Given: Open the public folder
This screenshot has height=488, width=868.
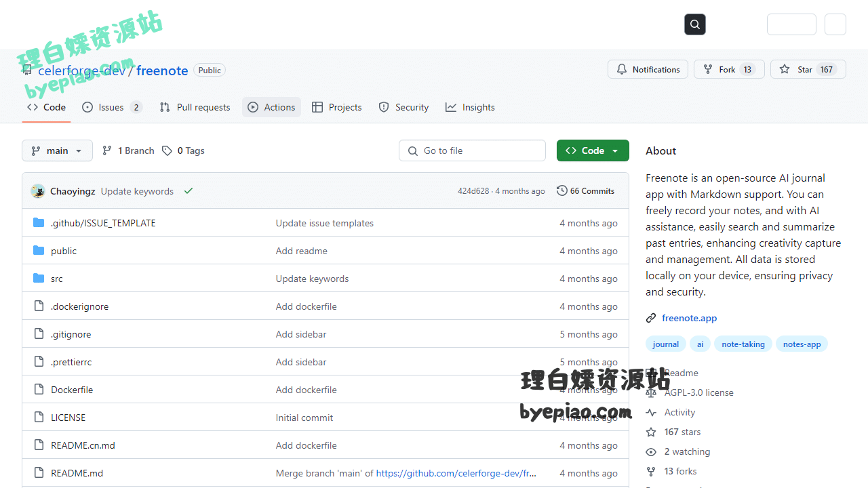Looking at the screenshot, I should click(64, 251).
